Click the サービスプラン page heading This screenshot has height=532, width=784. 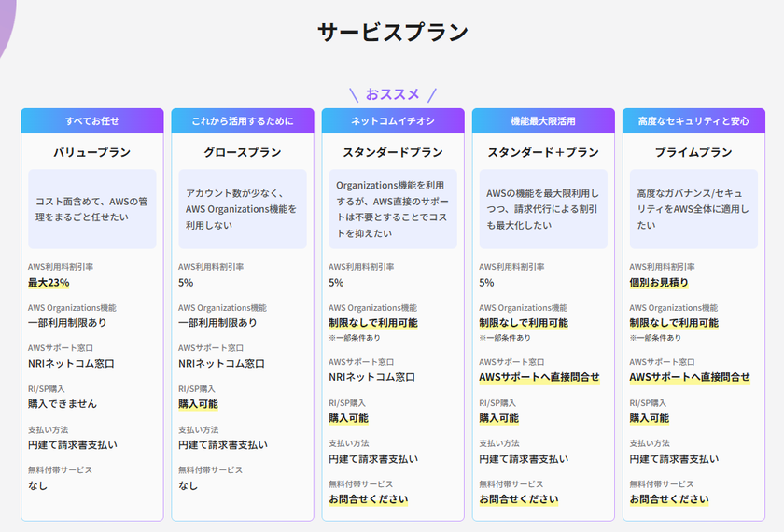pyautogui.click(x=392, y=33)
